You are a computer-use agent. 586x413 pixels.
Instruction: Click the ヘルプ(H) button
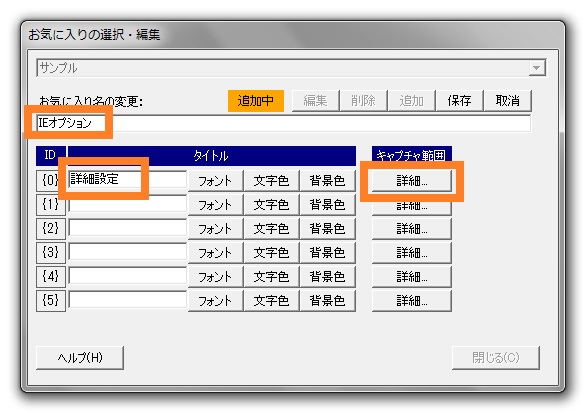pos(80,358)
